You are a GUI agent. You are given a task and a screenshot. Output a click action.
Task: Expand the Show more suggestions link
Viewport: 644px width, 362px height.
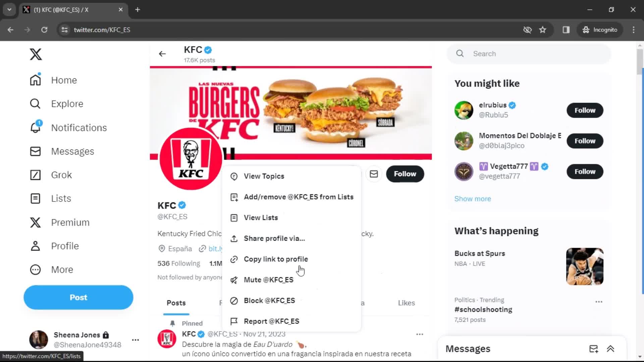click(472, 198)
